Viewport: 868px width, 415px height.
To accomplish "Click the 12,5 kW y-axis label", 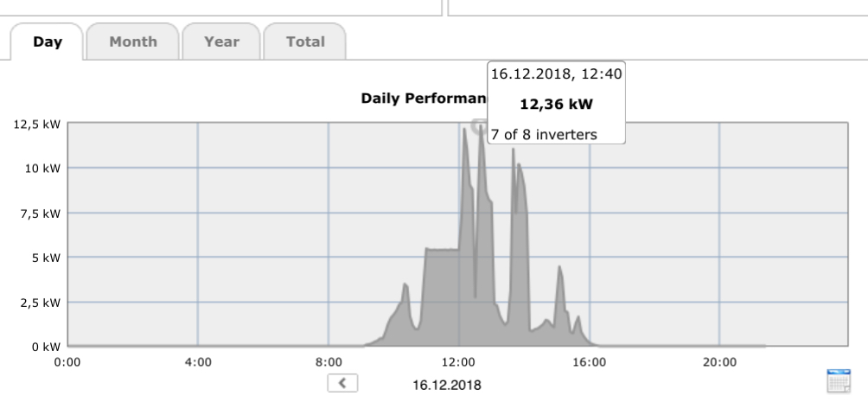I will pos(37,124).
